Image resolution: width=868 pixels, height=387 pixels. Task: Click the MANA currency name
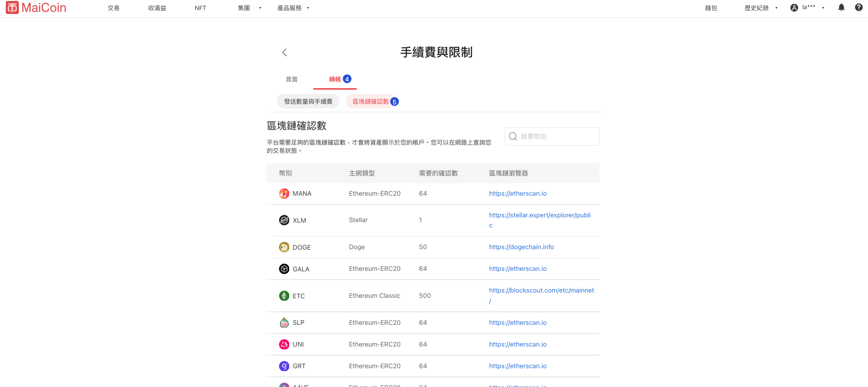pyautogui.click(x=302, y=194)
